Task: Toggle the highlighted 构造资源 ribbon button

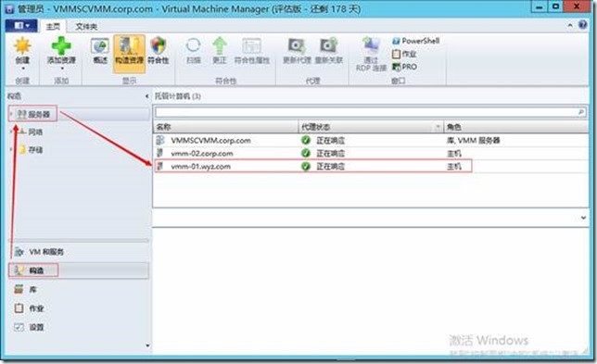Action: point(129,53)
